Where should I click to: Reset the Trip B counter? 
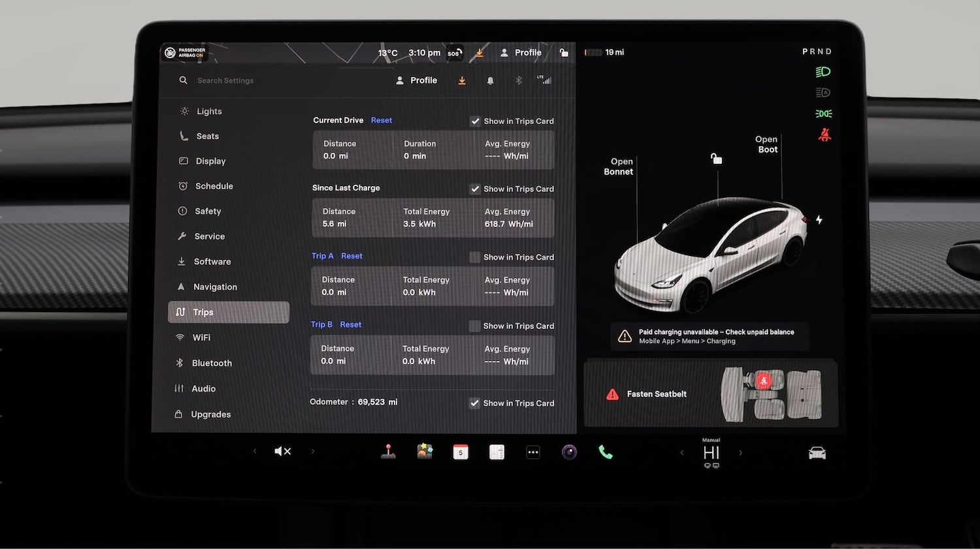coord(351,324)
